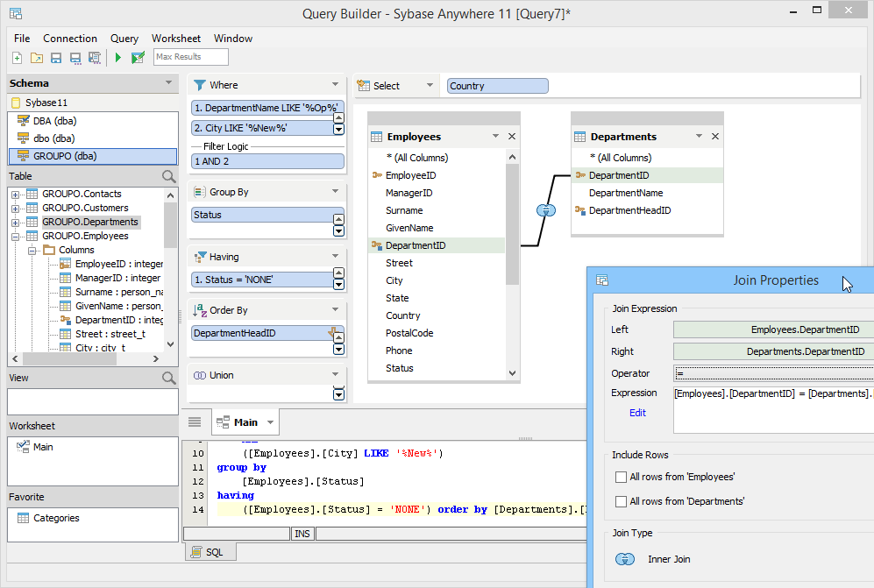874x588 pixels.
Task: Click the Employees column list vertical scrollbar
Action: (x=512, y=224)
